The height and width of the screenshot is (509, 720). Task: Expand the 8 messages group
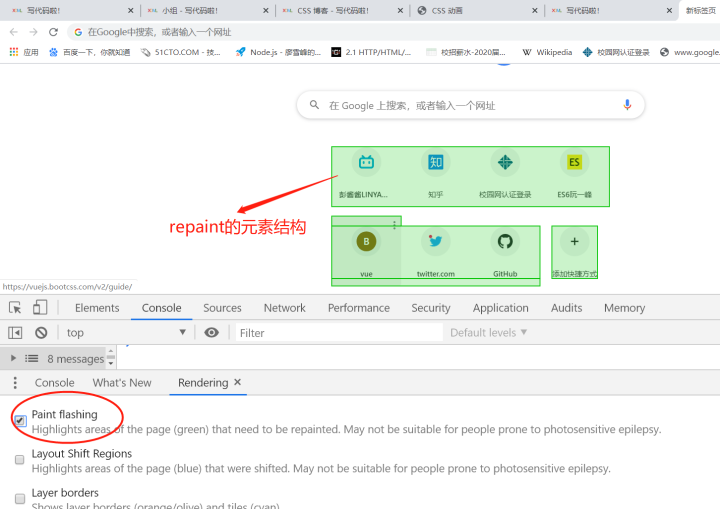point(13,358)
